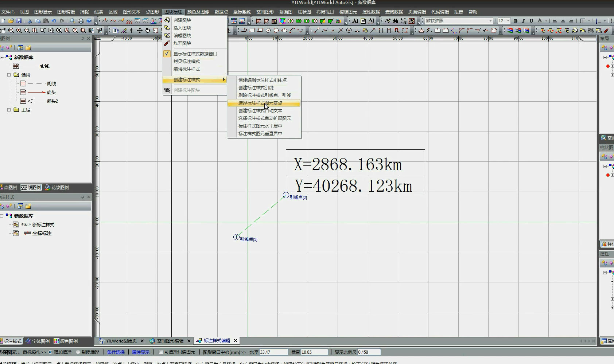Select the 删除选择 radio button
614x364 pixels.
click(x=78, y=352)
